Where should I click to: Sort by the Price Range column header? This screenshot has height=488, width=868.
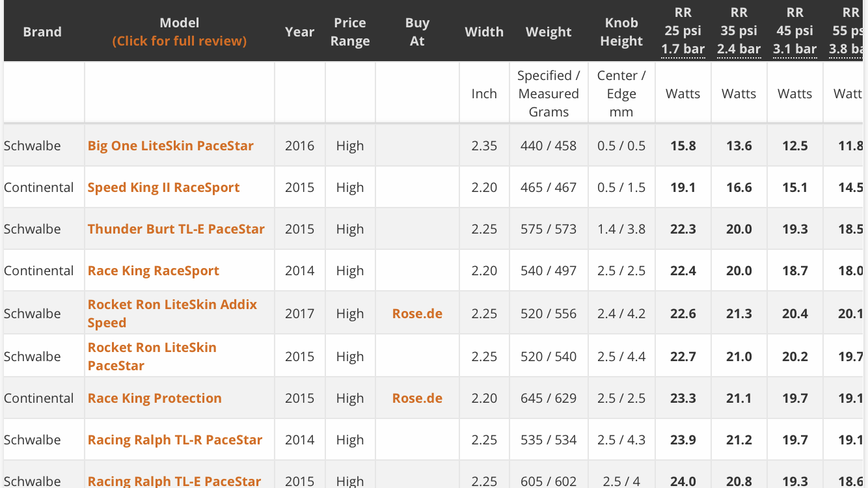click(350, 32)
